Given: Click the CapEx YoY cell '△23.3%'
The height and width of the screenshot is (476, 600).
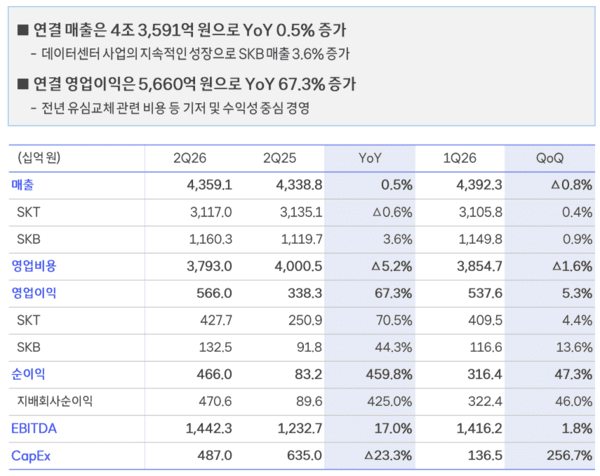Looking at the screenshot, I should (388, 456).
